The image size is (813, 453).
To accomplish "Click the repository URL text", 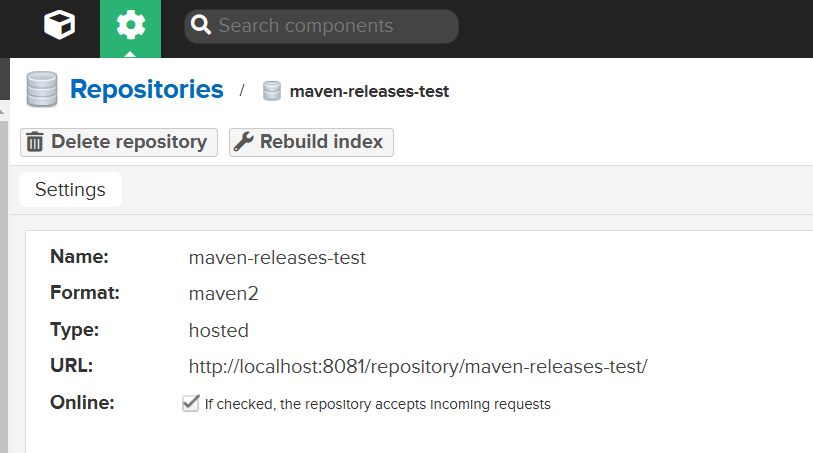I will [418, 367].
